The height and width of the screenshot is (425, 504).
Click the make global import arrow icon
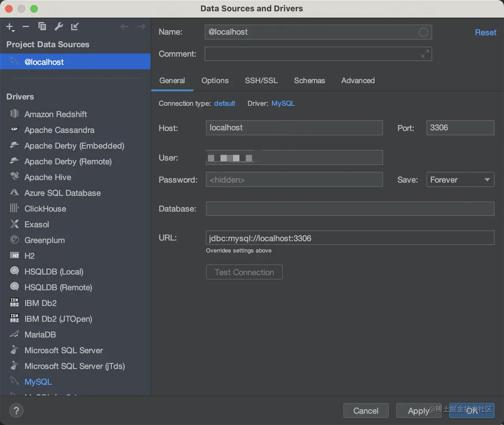click(x=75, y=26)
